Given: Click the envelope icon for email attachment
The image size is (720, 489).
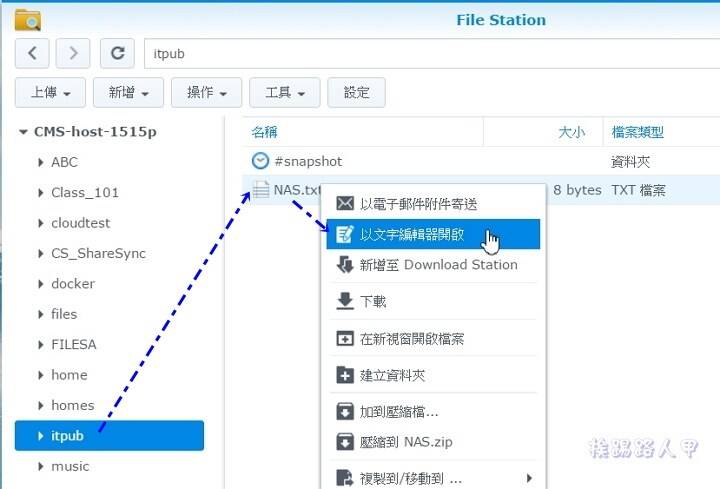Looking at the screenshot, I should click(345, 203).
